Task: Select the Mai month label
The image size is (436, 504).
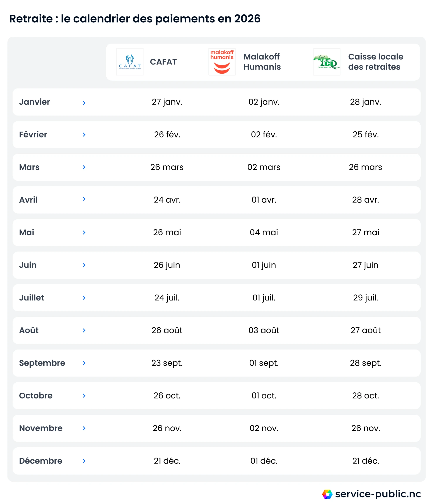Action: click(x=27, y=232)
